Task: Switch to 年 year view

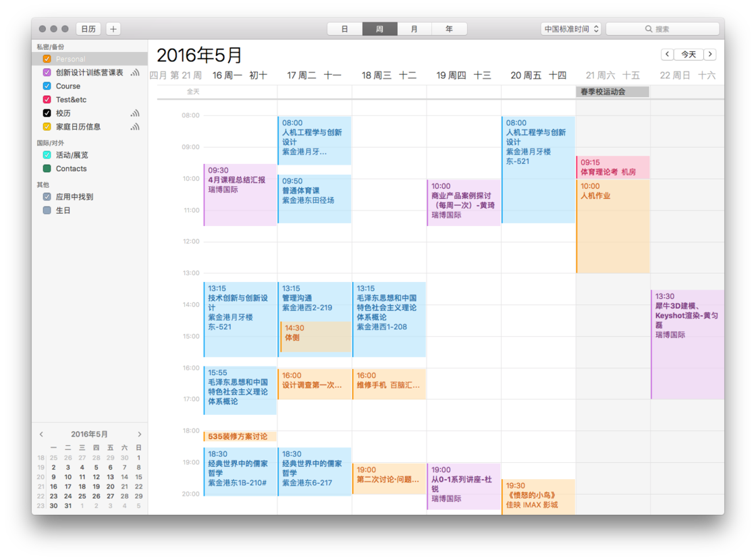Action: [450, 29]
